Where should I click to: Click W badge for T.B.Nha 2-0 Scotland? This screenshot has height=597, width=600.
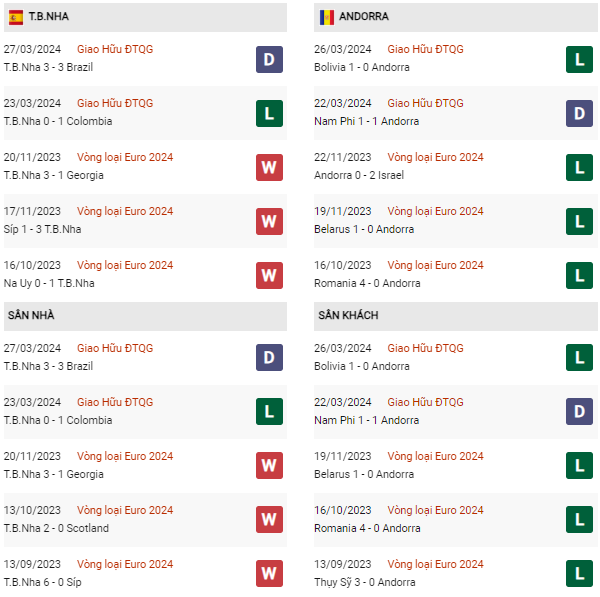coord(269,519)
